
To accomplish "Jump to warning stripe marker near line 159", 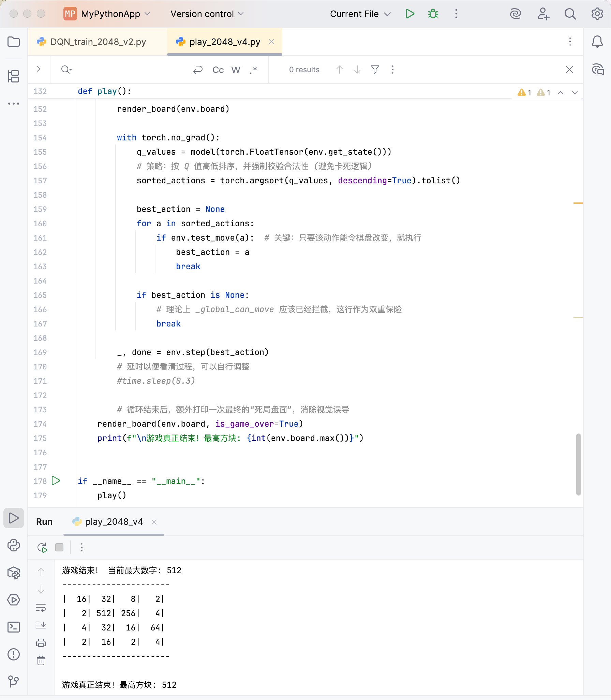I will 578,203.
